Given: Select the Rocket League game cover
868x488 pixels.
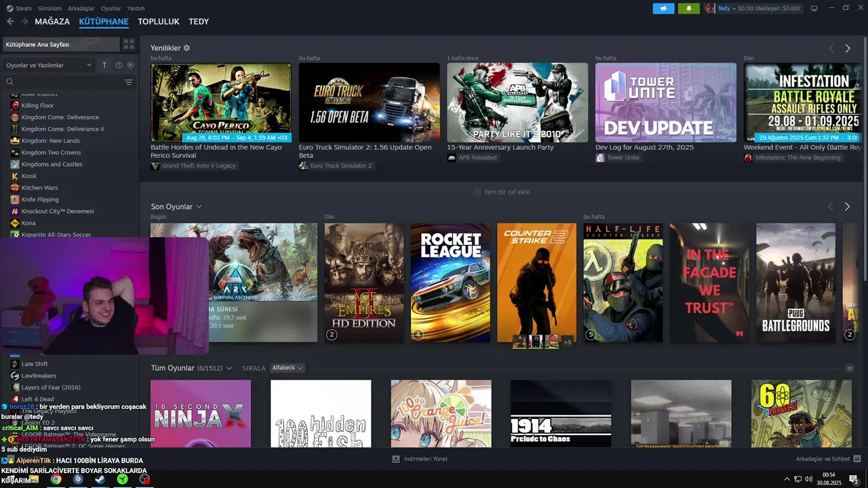Looking at the screenshot, I should 450,283.
